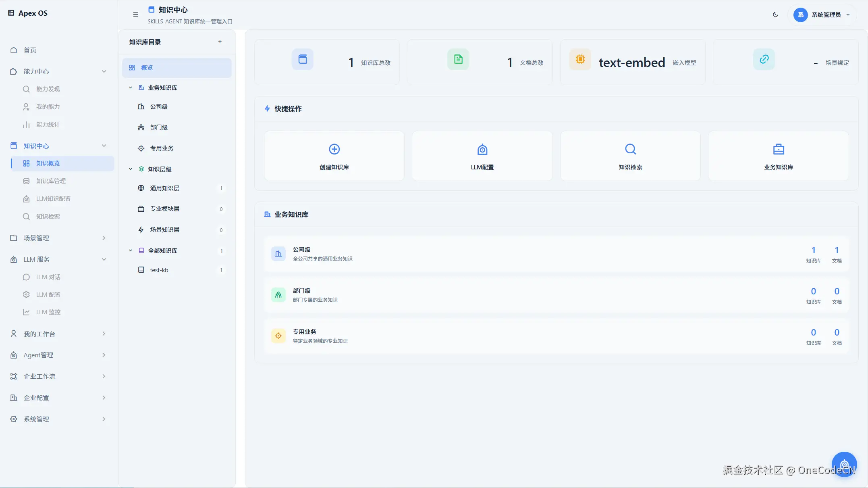
Task: Click the 知识检索 magnifier quick action
Action: pos(630,149)
